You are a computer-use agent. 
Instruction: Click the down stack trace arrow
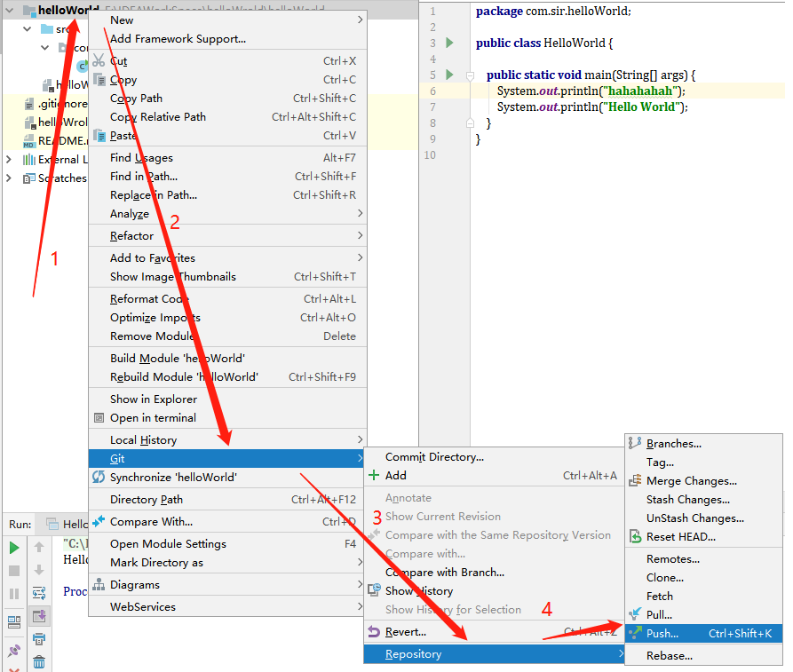click(x=39, y=570)
